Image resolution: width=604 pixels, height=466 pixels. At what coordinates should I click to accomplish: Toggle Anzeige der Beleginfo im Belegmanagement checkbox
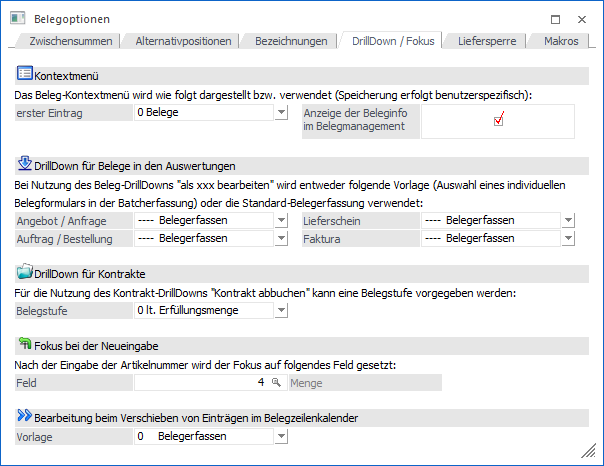498,121
